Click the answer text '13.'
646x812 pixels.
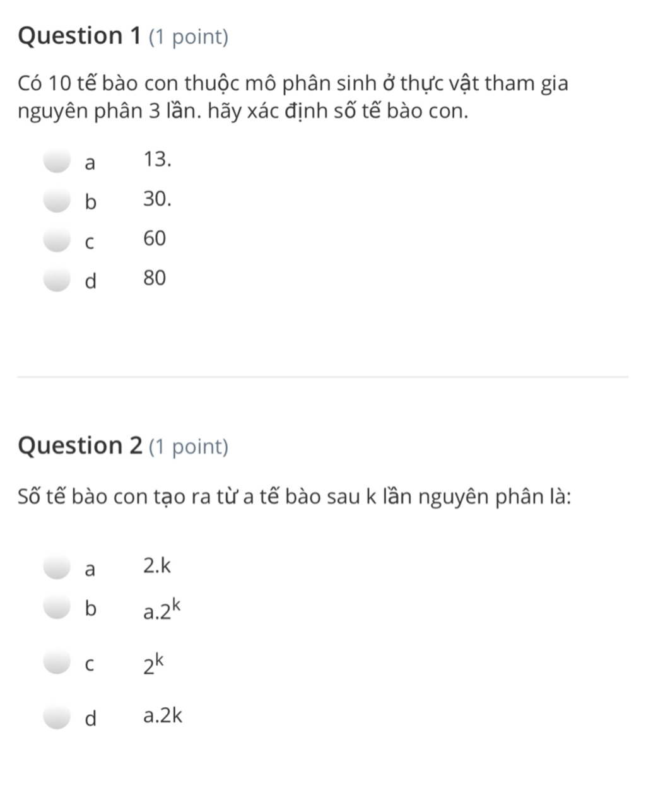click(157, 160)
